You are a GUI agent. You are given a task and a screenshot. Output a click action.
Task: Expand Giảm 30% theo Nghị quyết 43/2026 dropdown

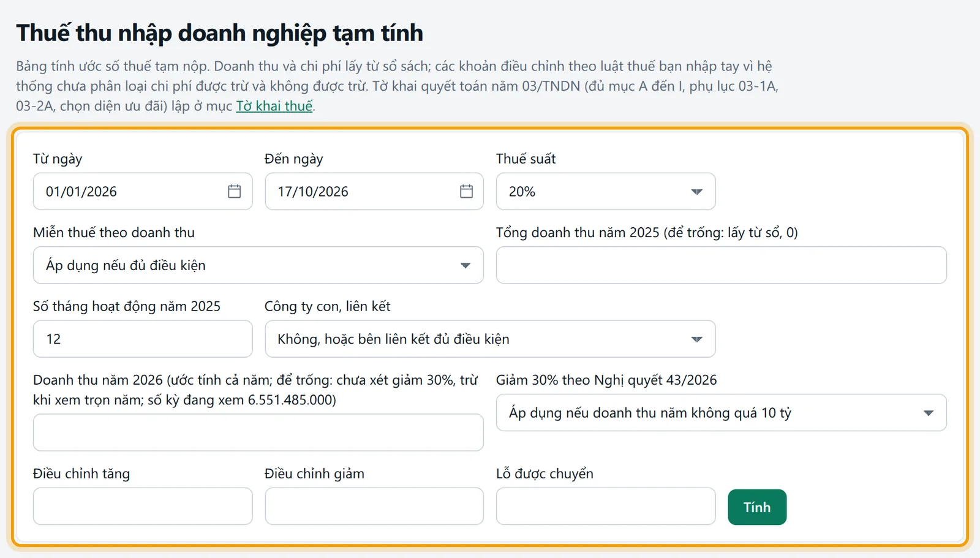722,413
